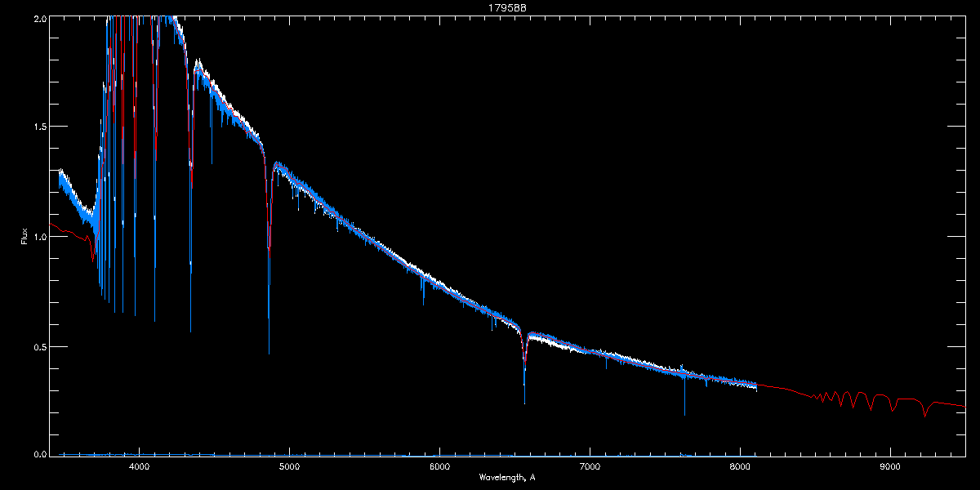Click the 0.0 flux tick label
980x490 pixels.
point(38,453)
